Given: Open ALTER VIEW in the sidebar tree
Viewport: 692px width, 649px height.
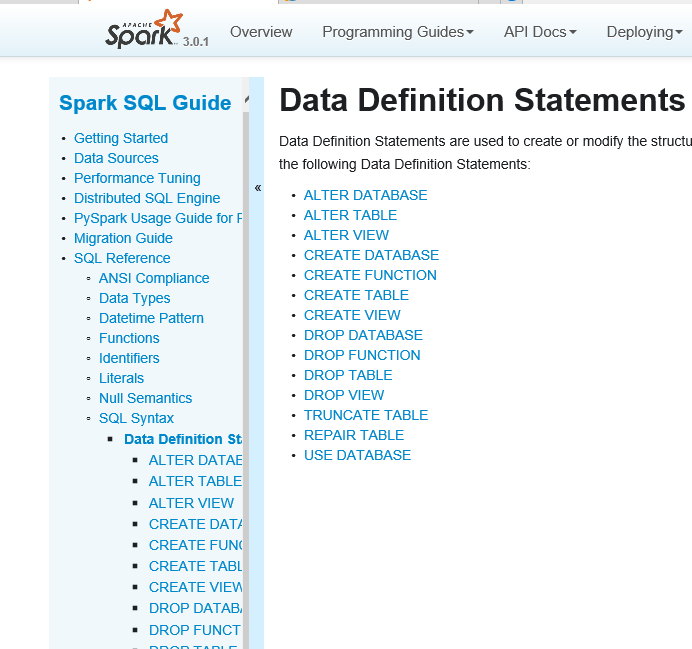Looking at the screenshot, I should click(192, 503).
